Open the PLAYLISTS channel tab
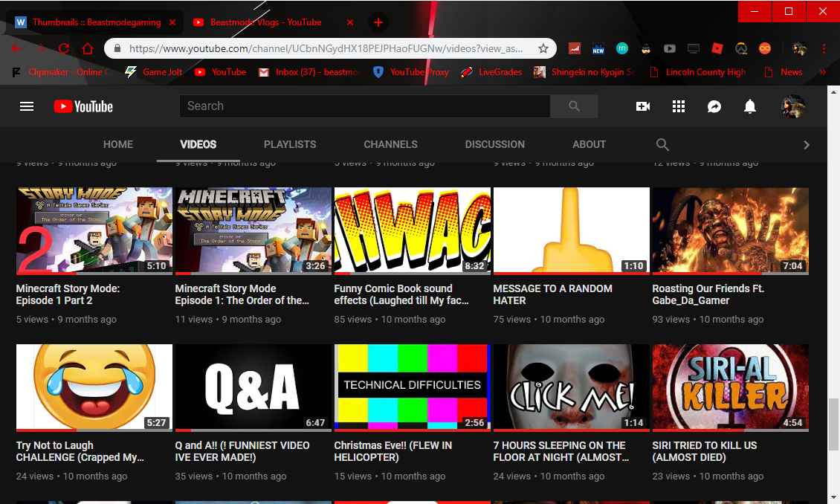 (x=290, y=145)
